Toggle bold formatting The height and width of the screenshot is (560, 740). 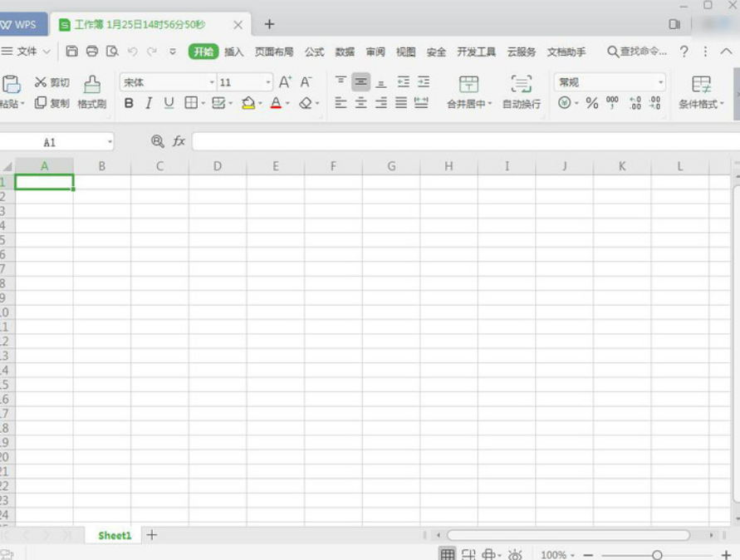(x=129, y=103)
